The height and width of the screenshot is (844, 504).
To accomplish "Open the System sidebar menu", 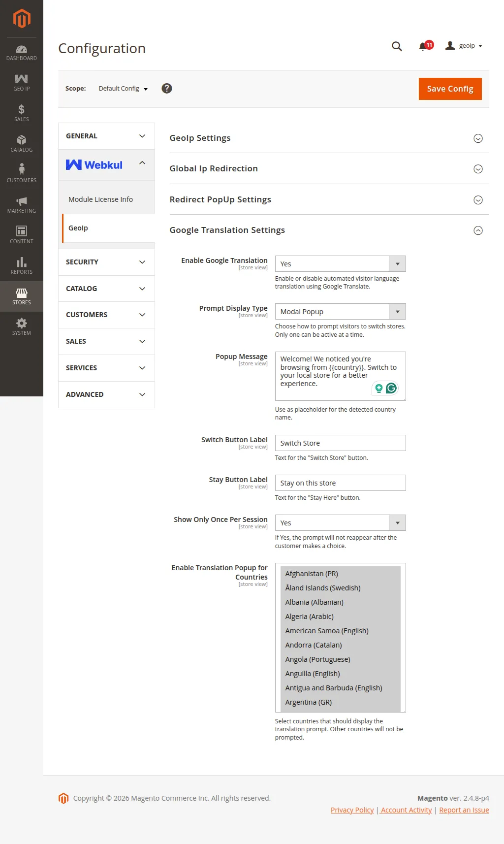I will 22,327.
